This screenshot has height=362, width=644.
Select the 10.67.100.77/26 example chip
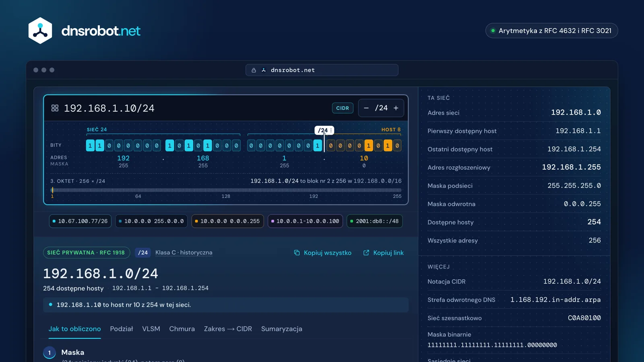click(80, 221)
